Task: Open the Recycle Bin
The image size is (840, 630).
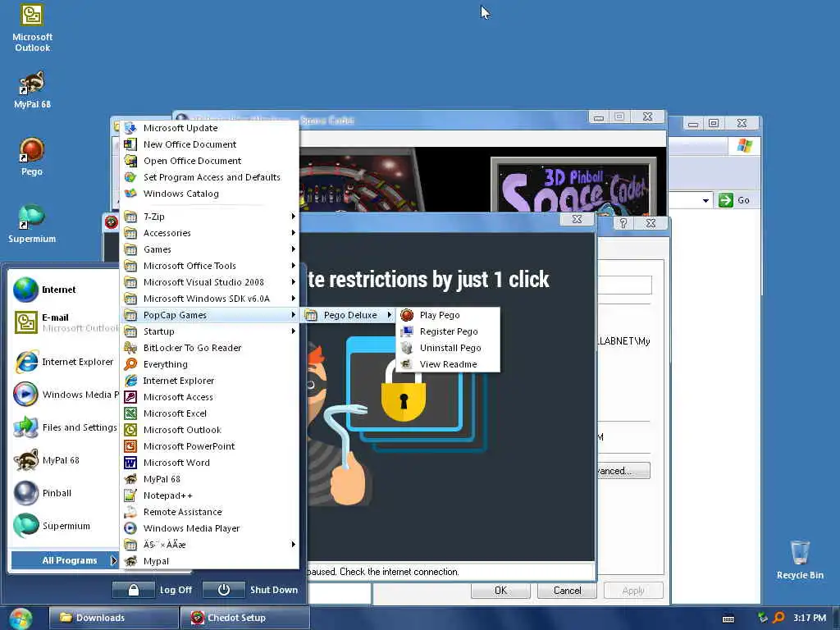Action: point(799,559)
